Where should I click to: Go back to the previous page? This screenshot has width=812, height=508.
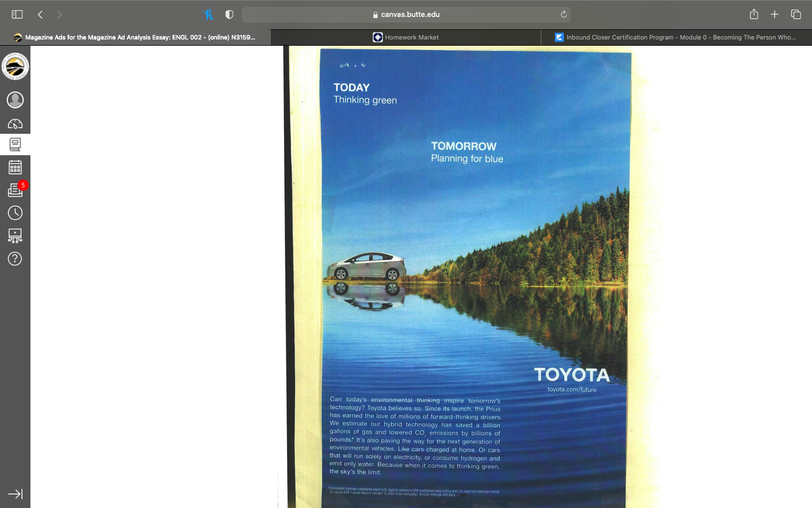(x=40, y=15)
